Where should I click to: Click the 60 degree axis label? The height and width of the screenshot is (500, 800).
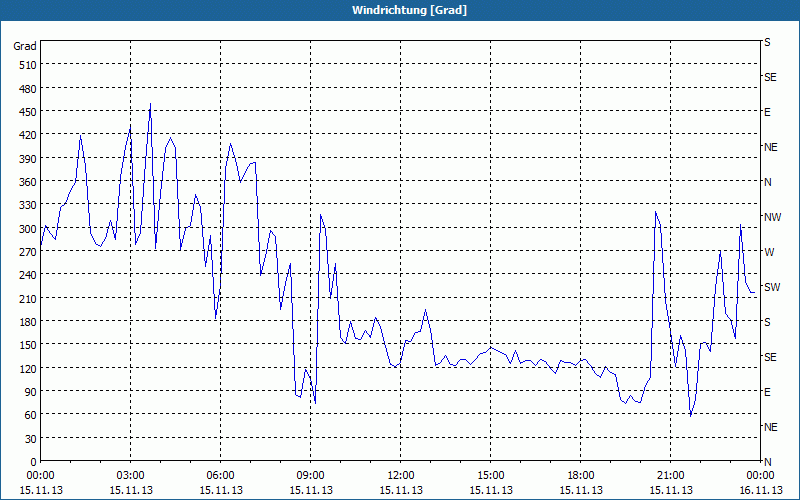[x=31, y=415]
